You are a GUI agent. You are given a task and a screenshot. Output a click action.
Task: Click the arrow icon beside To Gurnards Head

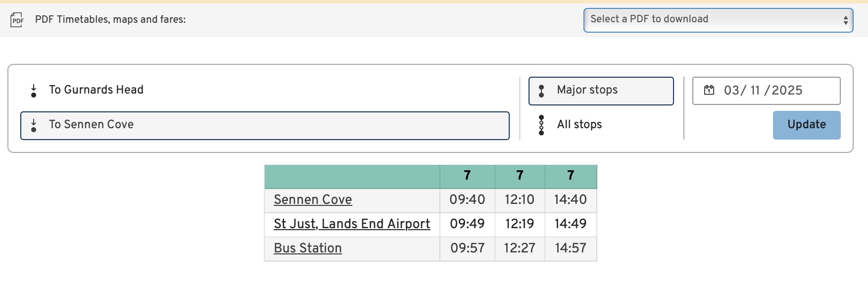tap(34, 91)
